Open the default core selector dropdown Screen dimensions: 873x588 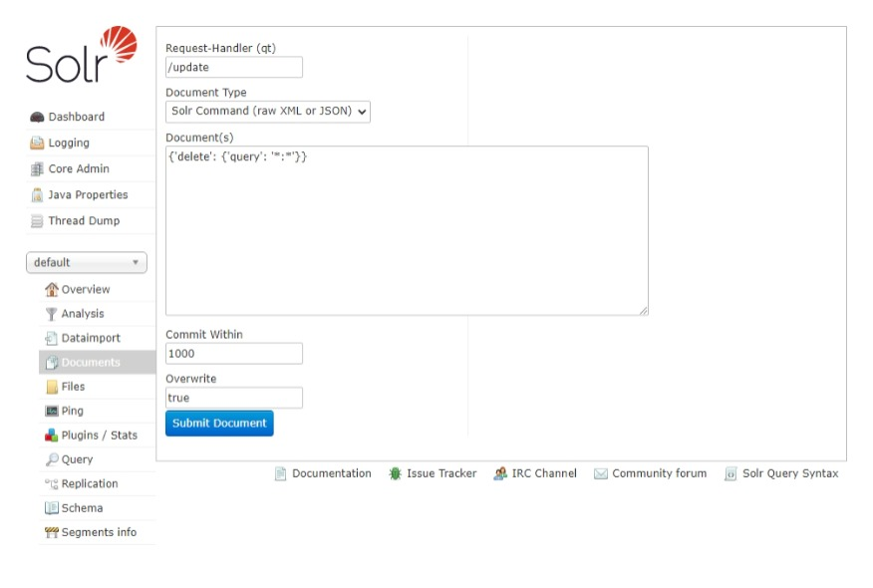[87, 263]
